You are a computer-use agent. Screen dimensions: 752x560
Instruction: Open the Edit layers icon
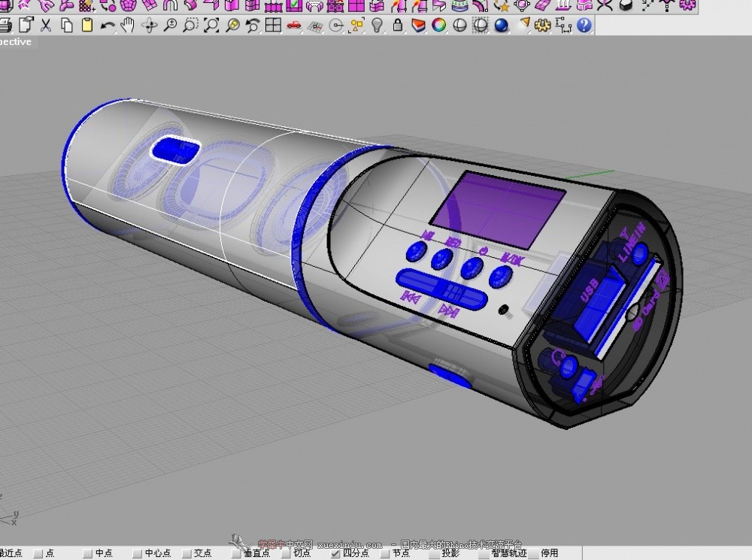[x=419, y=25]
